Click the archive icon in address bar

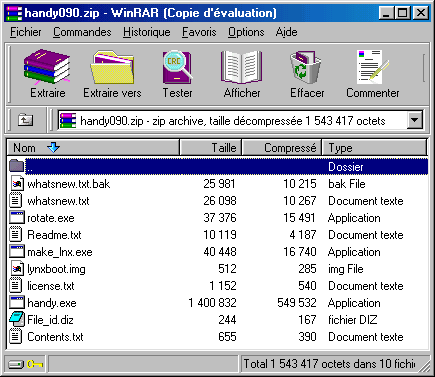coord(68,120)
